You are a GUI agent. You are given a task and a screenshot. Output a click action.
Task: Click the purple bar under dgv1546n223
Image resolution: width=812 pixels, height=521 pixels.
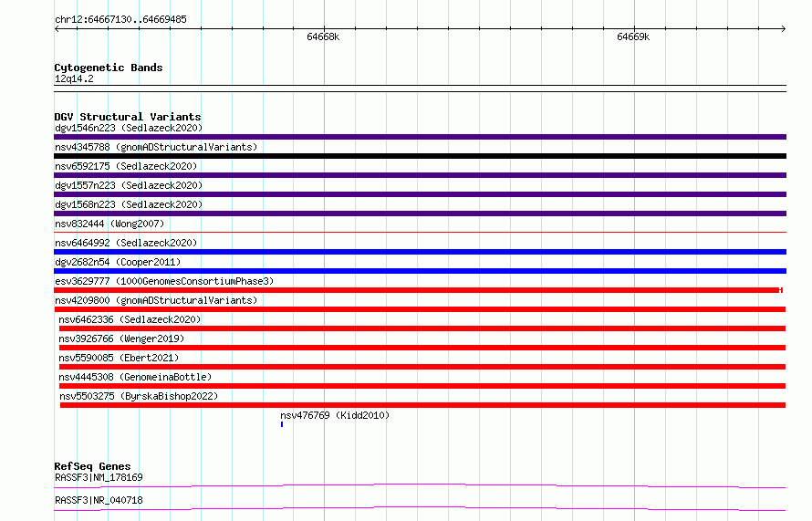tap(420, 137)
